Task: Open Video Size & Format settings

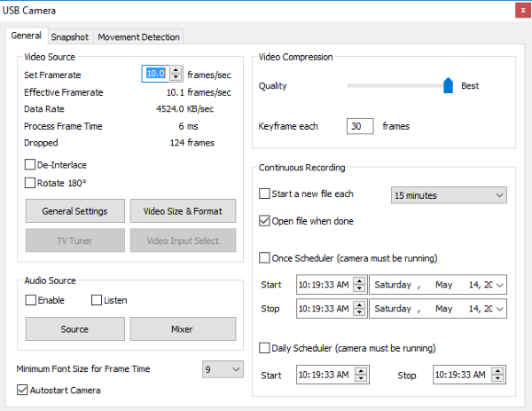Action: point(184,211)
